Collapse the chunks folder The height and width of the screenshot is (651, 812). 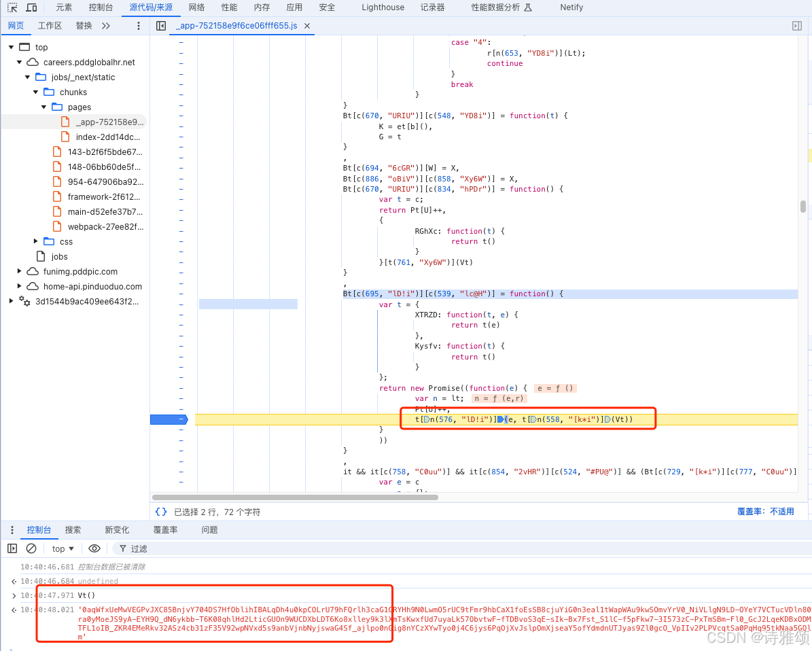point(36,92)
